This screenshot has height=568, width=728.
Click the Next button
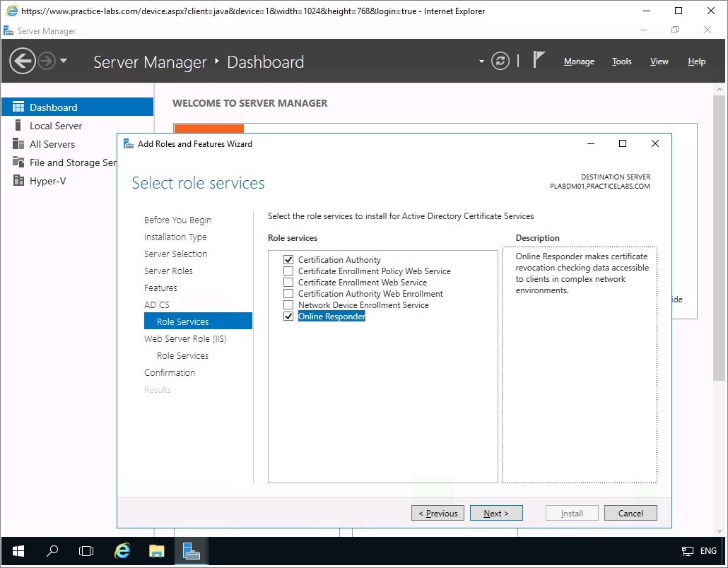(x=496, y=513)
